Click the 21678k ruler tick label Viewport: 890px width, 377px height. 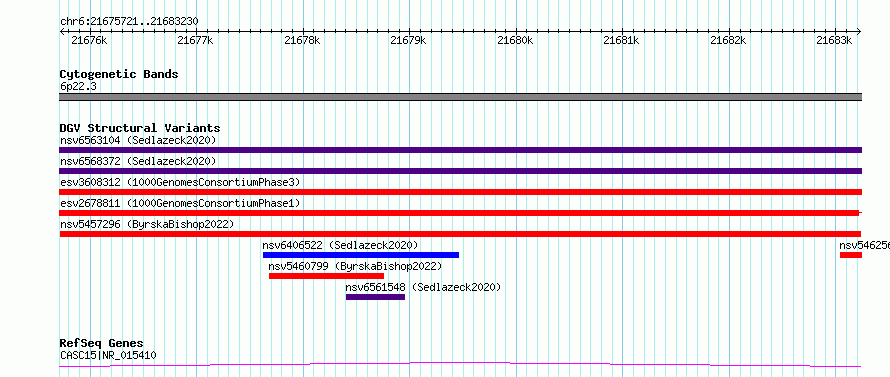pos(301,40)
